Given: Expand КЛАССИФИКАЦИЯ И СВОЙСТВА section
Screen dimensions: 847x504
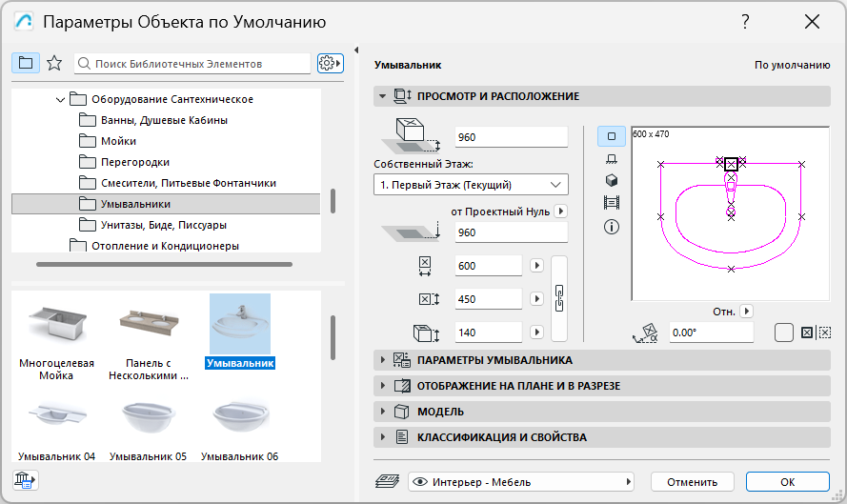Looking at the screenshot, I should click(x=602, y=437).
